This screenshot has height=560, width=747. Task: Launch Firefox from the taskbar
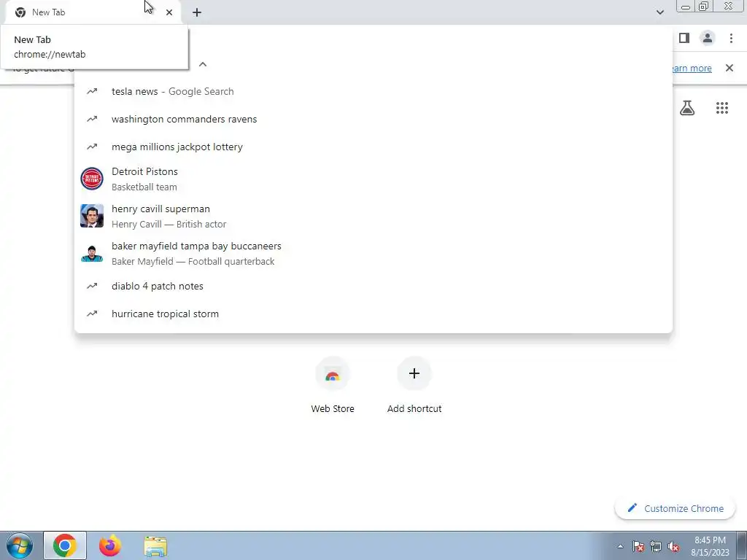[x=110, y=546]
